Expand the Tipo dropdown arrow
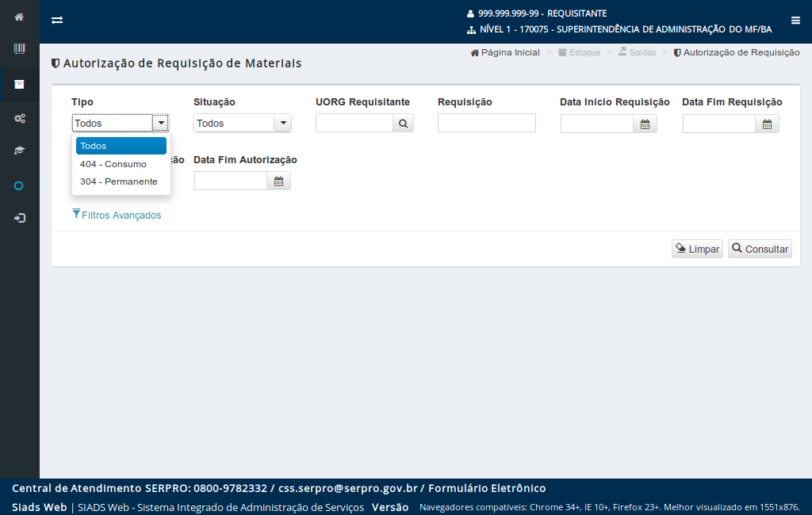This screenshot has height=515, width=812. coord(161,123)
